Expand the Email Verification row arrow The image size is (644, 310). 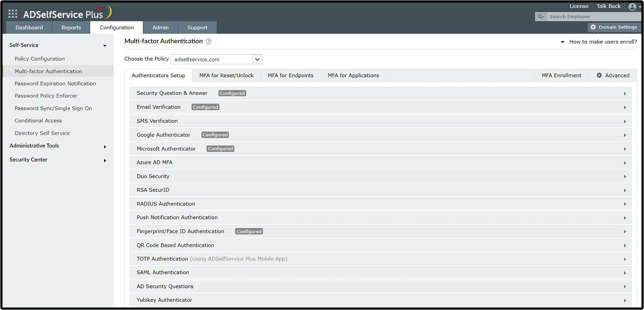click(x=625, y=108)
